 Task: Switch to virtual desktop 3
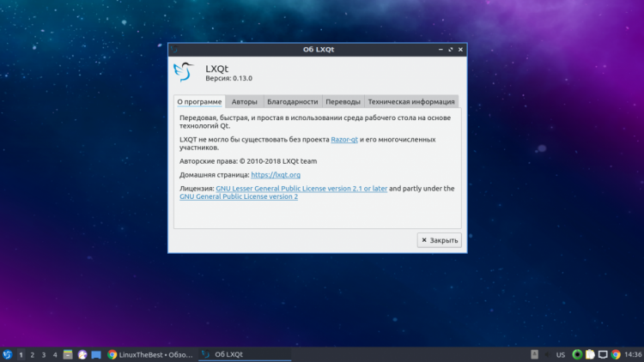pyautogui.click(x=44, y=354)
